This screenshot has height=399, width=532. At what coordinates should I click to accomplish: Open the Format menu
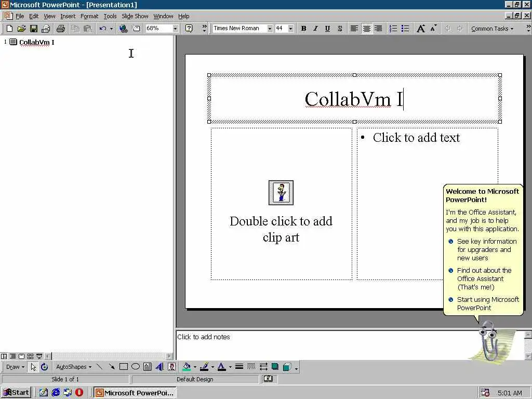click(x=89, y=16)
